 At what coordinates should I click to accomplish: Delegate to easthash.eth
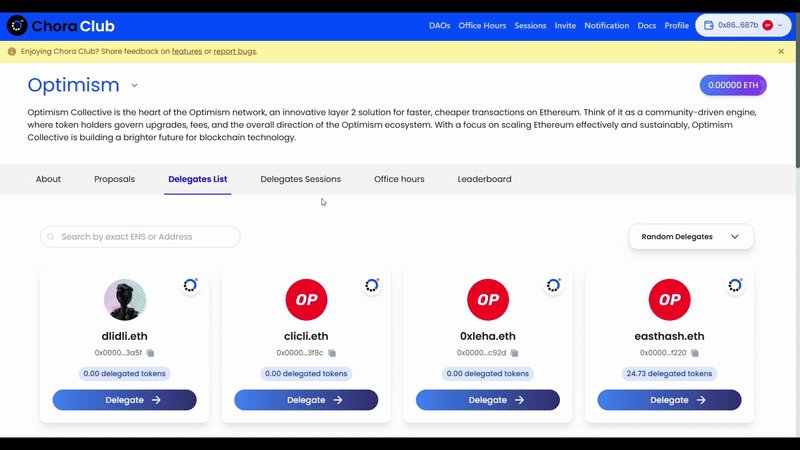[x=669, y=400]
